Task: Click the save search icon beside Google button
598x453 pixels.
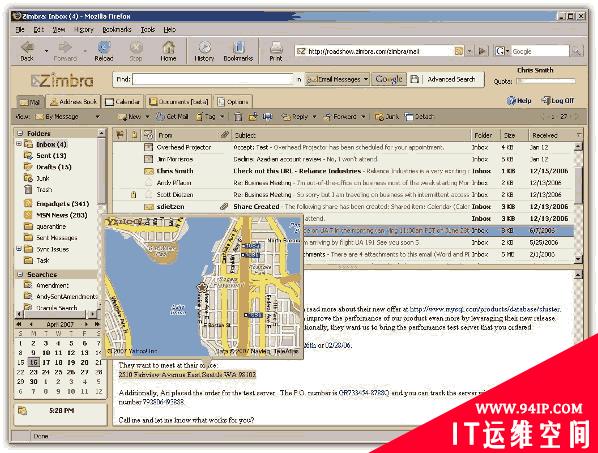Action: pos(414,79)
